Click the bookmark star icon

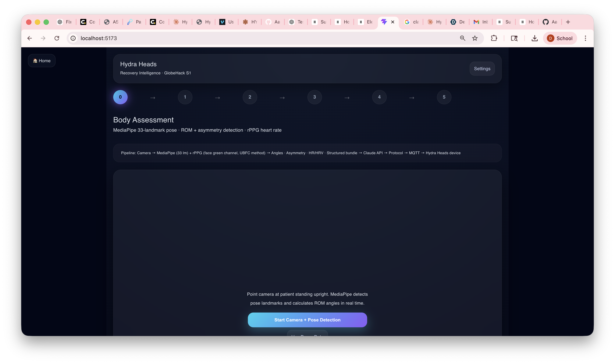click(x=475, y=38)
